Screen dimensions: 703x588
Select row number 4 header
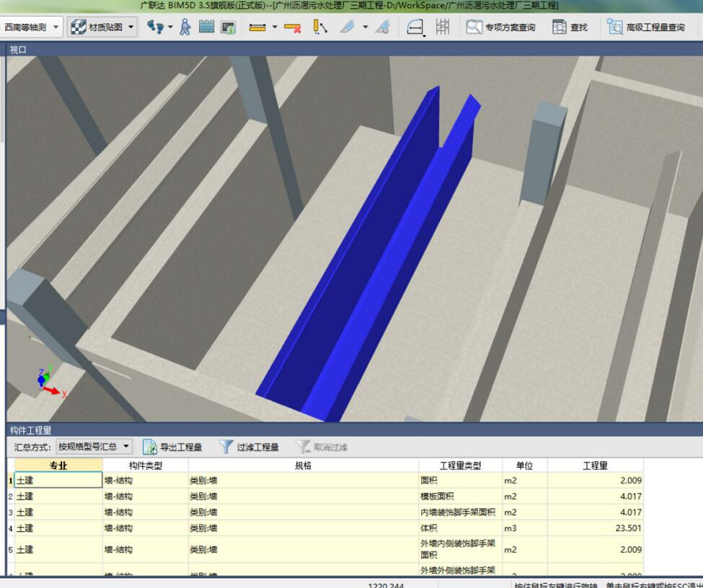[x=10, y=528]
